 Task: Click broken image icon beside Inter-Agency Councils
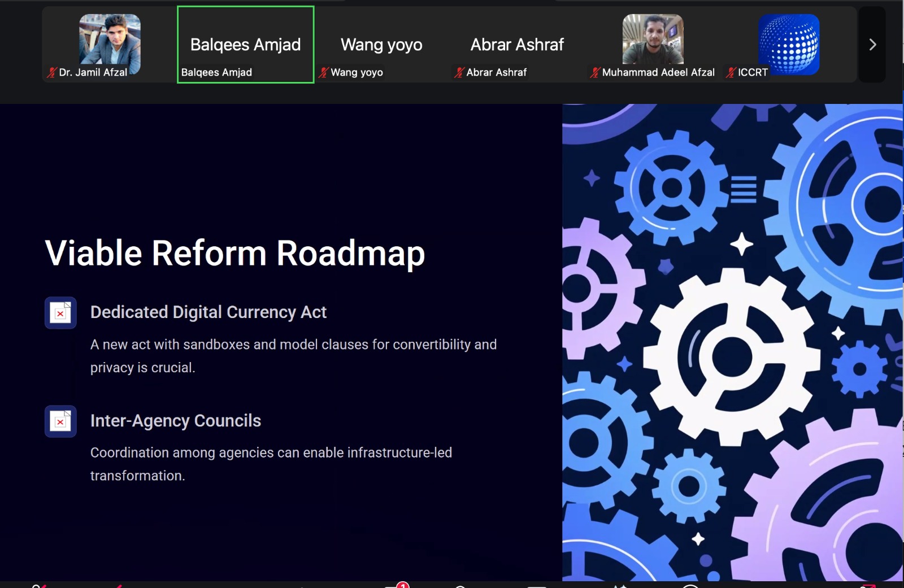point(60,421)
